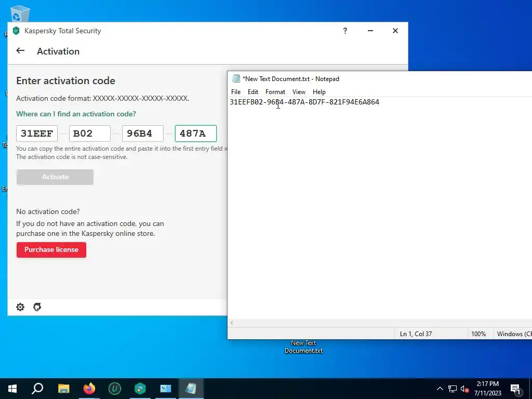Screen dimensions: 532x399
Task: Click Purchase license button
Action: point(51,250)
